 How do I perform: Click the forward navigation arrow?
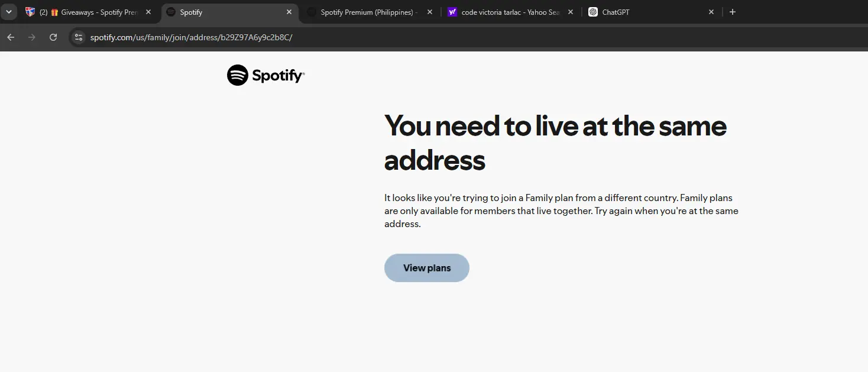32,37
